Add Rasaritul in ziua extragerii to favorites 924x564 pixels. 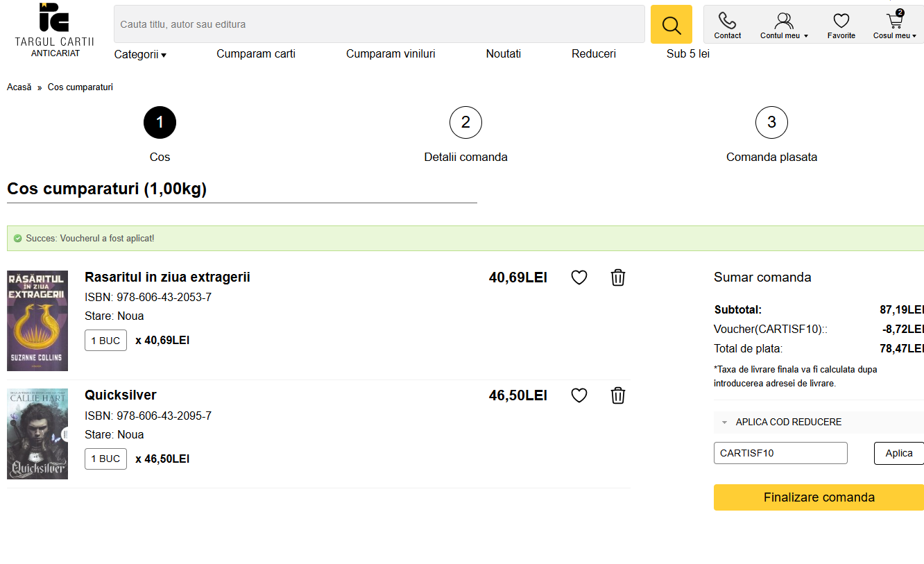(579, 277)
